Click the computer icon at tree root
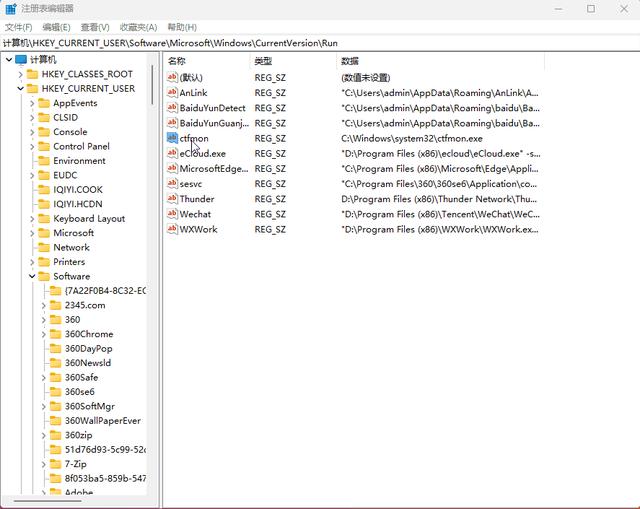 click(x=21, y=60)
